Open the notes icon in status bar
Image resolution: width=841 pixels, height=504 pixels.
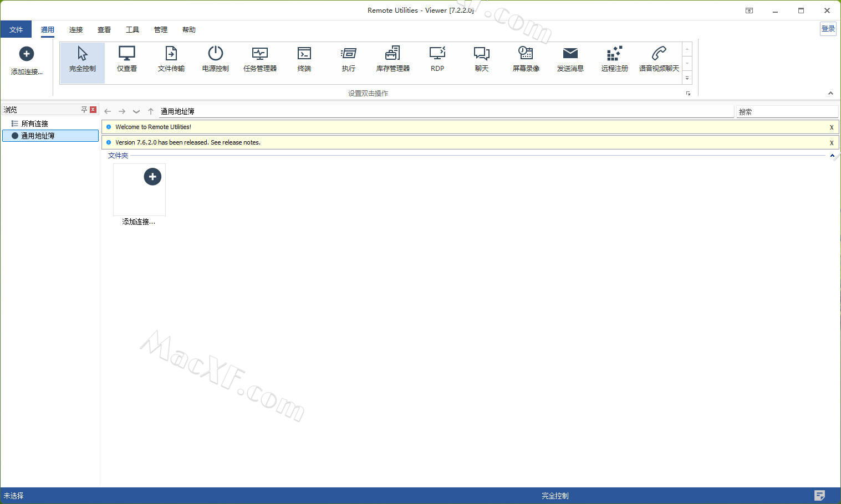819,495
